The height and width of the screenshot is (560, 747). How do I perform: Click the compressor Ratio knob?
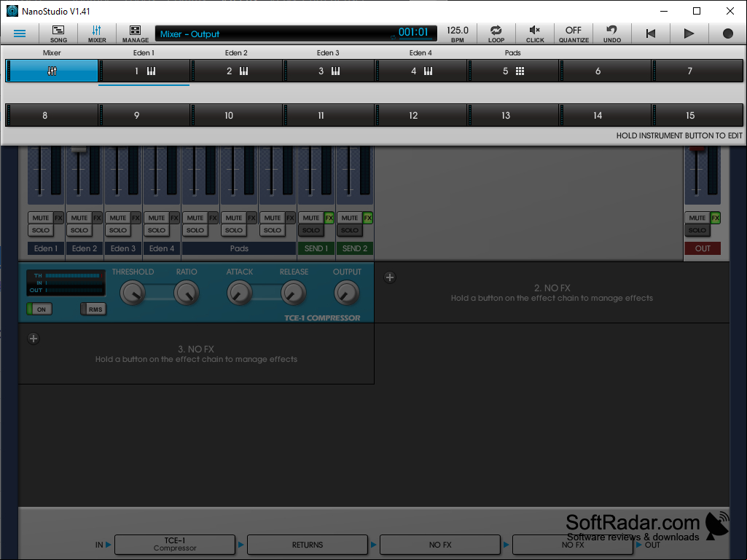click(x=187, y=293)
